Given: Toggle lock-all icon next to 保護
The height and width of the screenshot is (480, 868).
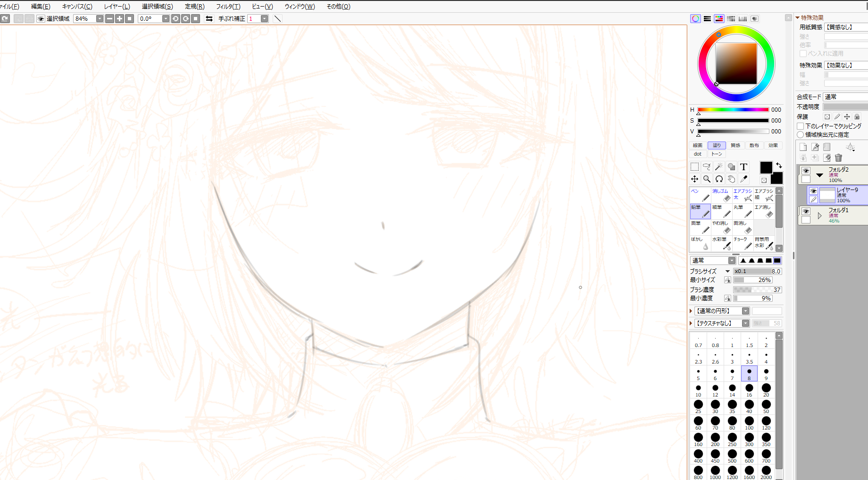Looking at the screenshot, I should click(x=857, y=117).
